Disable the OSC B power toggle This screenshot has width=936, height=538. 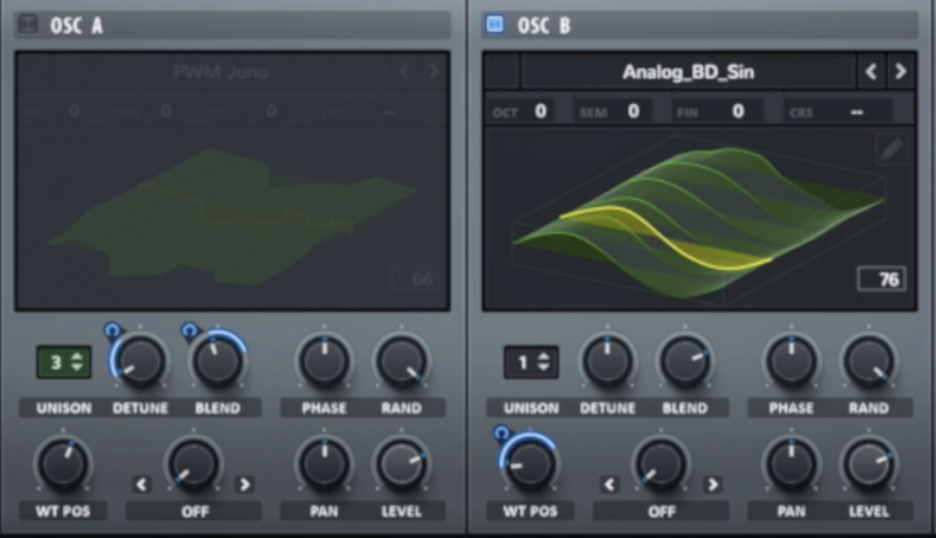(x=495, y=24)
